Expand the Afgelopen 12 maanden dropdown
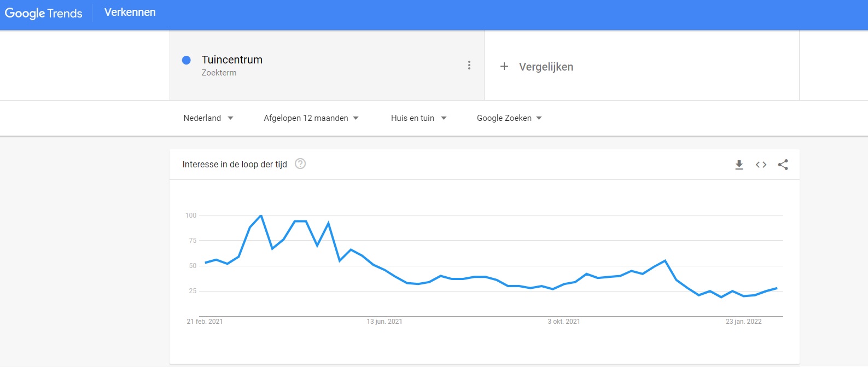The width and height of the screenshot is (868, 367). tap(311, 118)
